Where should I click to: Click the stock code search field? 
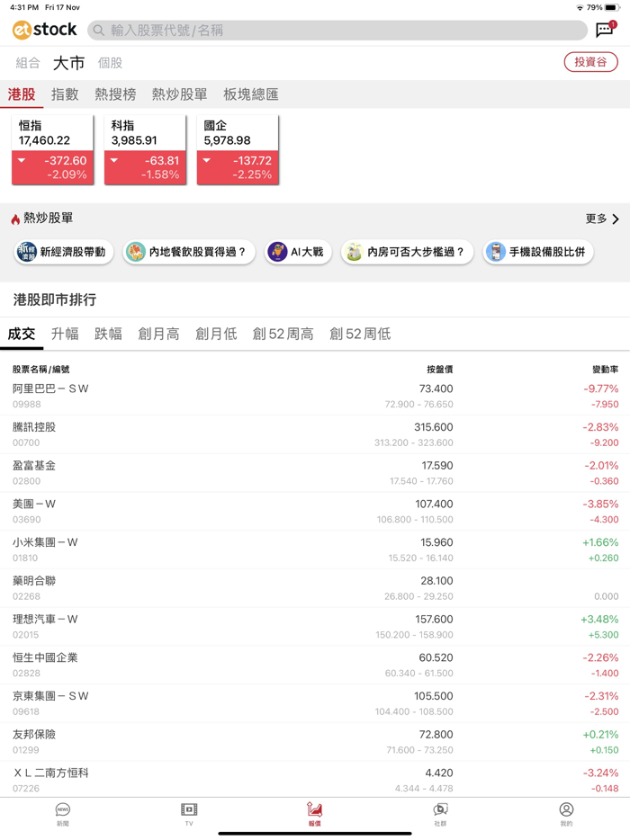coord(337,31)
